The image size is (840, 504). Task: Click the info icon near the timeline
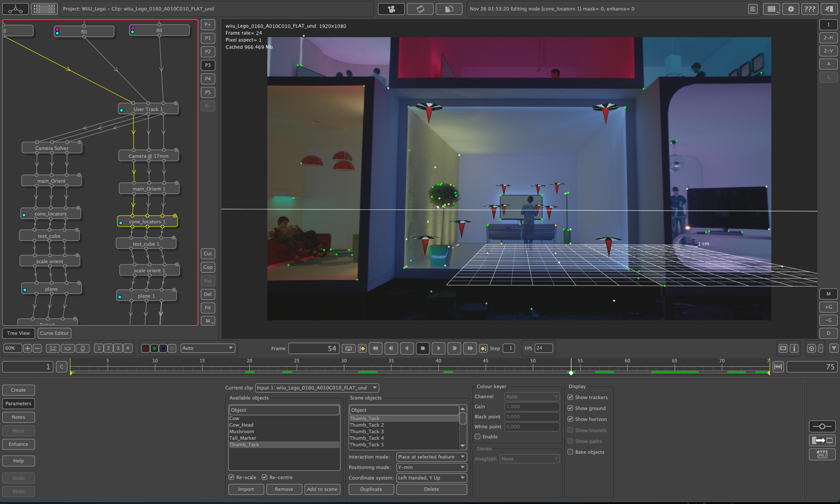click(794, 348)
